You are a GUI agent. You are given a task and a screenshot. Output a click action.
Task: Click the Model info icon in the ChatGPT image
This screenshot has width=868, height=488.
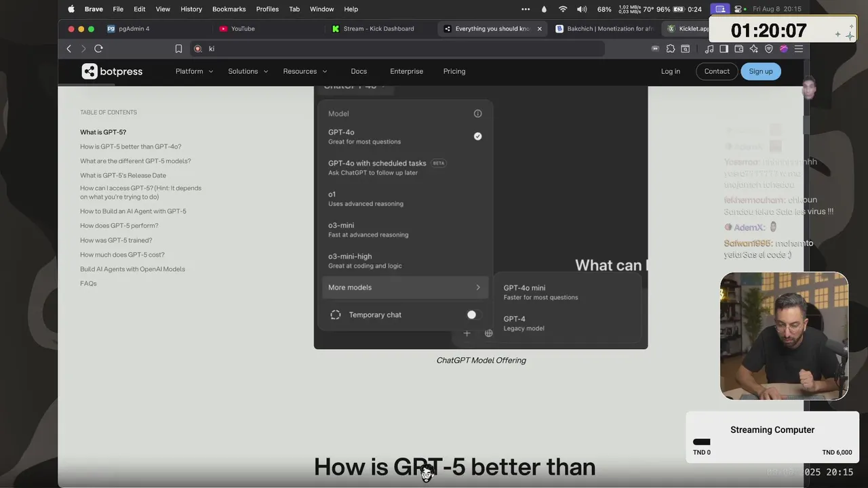click(x=477, y=114)
